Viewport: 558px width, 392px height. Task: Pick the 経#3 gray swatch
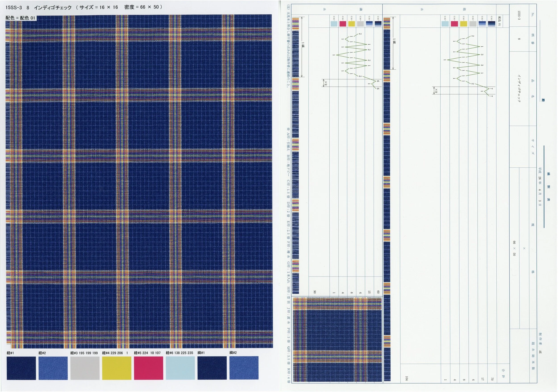(85, 368)
